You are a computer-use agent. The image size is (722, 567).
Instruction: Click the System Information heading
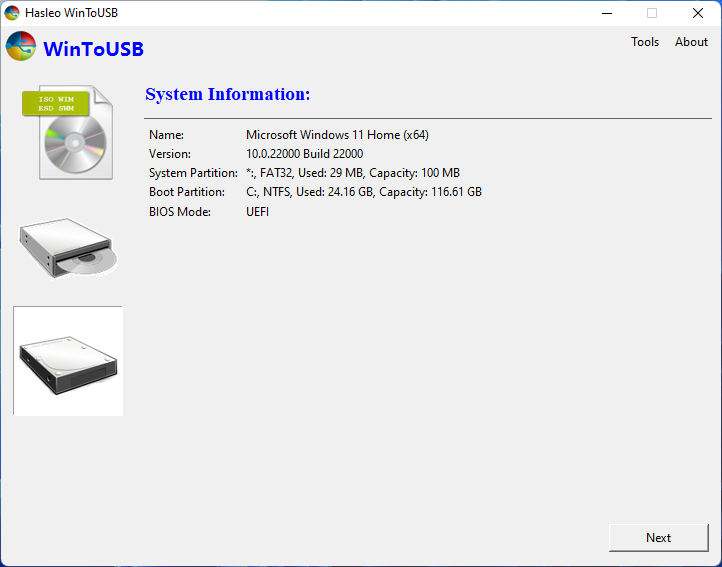tap(228, 94)
